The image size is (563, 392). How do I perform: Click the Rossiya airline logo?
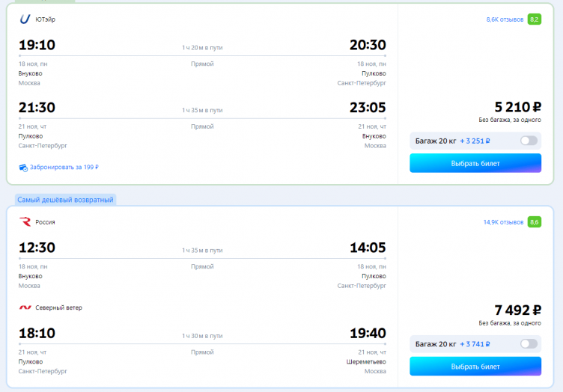(25, 222)
